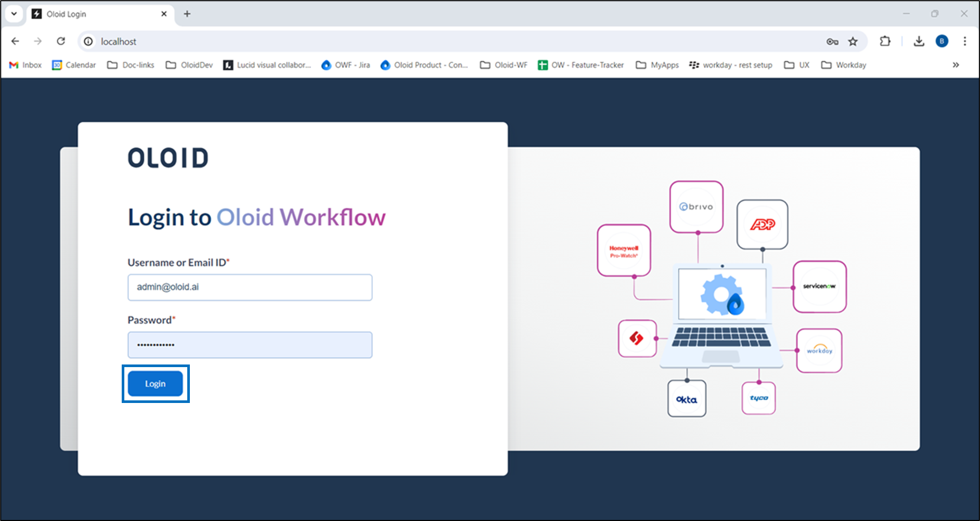Open the OloidDev bookmark folder

tap(189, 65)
